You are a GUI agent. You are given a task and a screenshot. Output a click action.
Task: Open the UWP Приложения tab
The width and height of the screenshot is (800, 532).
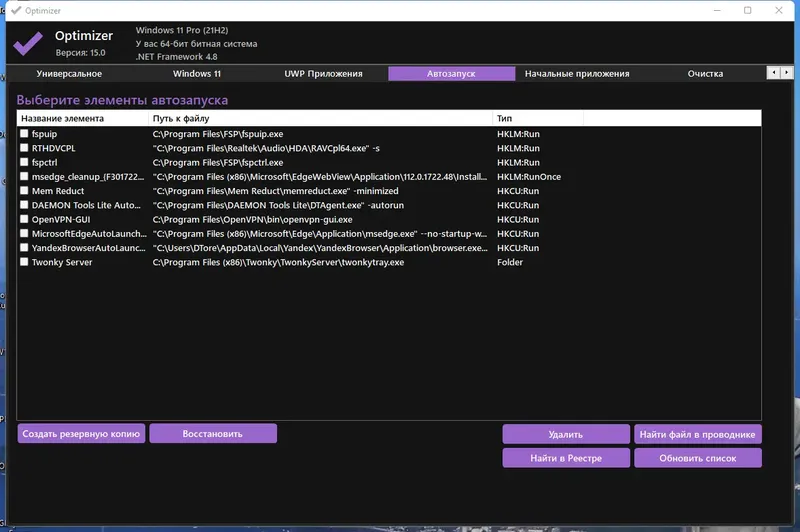pos(323,73)
